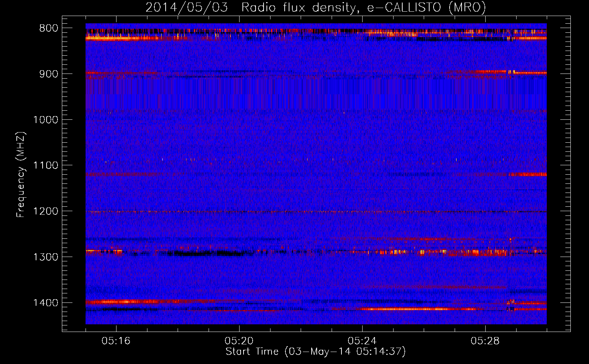Click the 05:28 time tick label
The height and width of the screenshot is (364, 589).
[x=485, y=341]
